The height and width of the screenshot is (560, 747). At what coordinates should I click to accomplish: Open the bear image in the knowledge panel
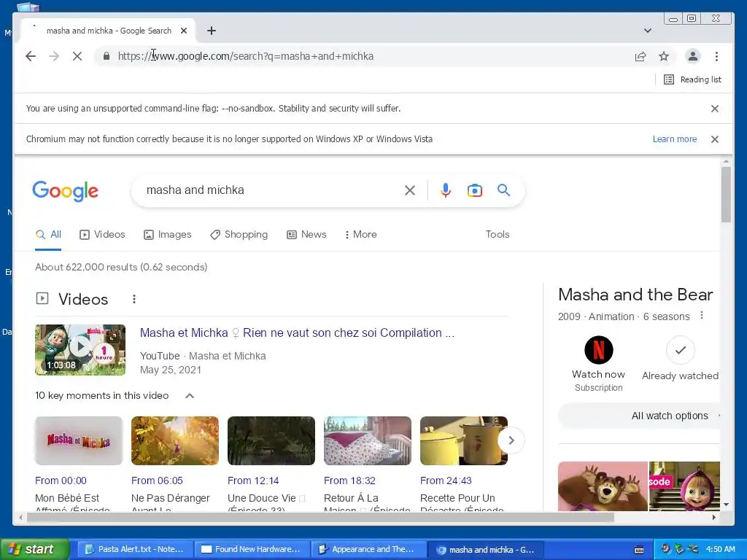603,486
